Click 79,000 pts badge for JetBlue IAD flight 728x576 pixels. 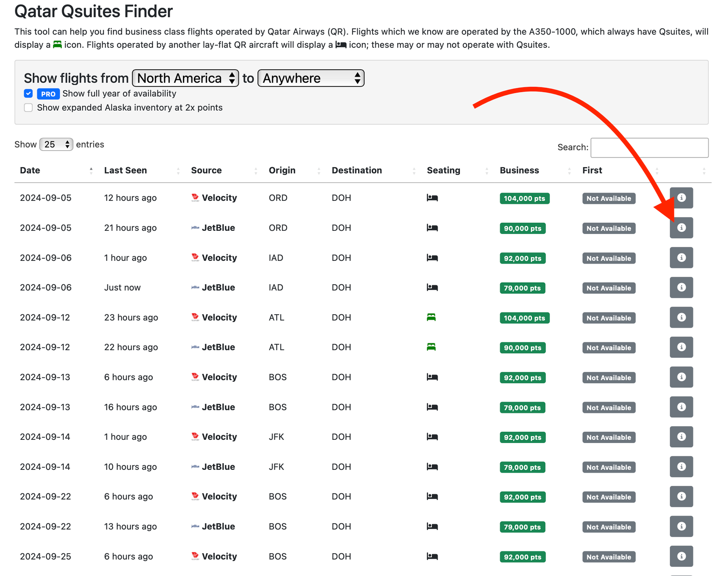pos(522,288)
